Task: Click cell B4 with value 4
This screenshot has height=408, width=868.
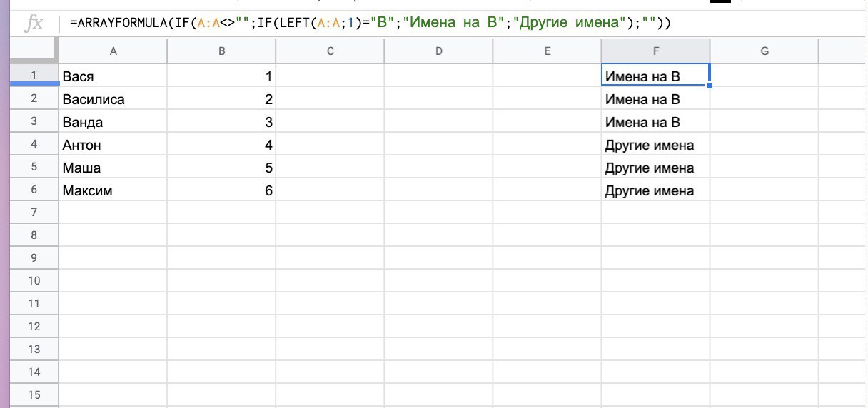Action: pos(221,144)
